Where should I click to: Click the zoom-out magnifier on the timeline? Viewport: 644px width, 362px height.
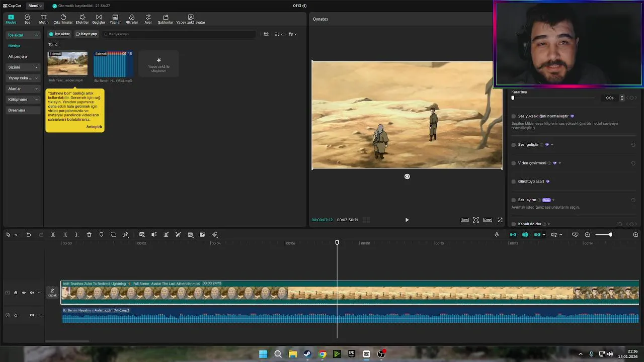coord(587,235)
